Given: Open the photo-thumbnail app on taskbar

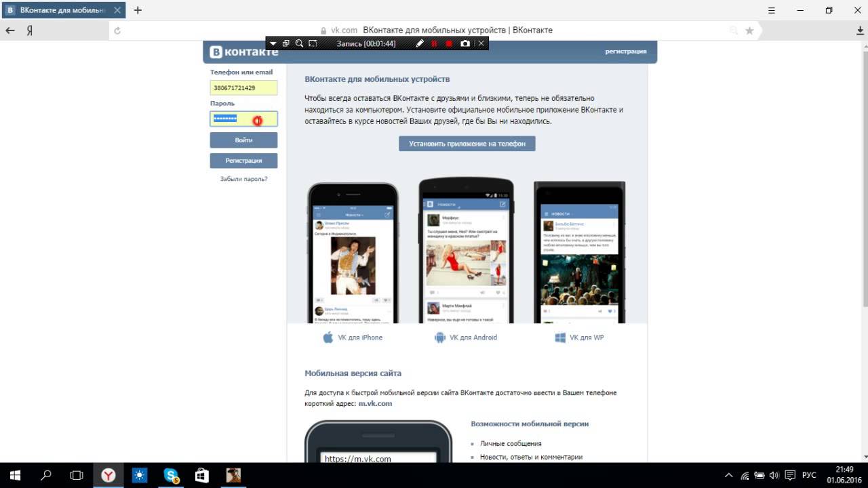Looking at the screenshot, I should [x=233, y=475].
